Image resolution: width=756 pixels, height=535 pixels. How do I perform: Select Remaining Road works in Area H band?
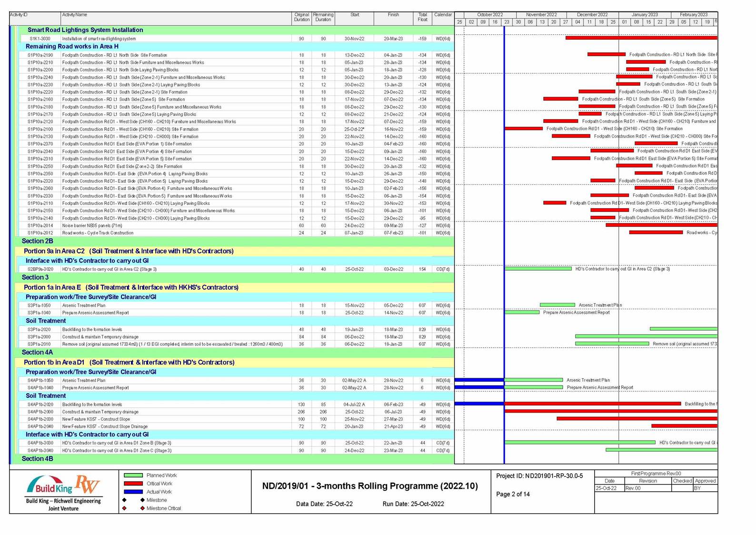tap(237, 47)
